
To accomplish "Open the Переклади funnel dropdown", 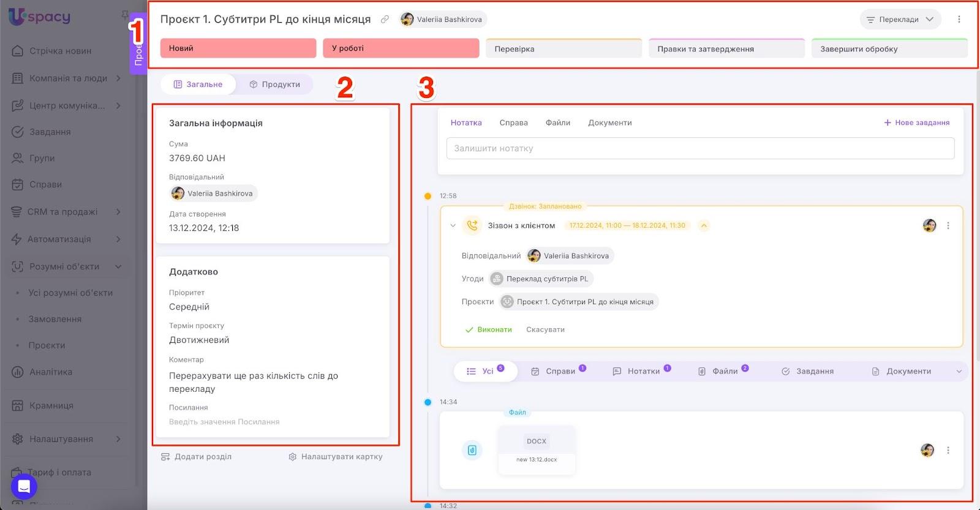I will (900, 19).
